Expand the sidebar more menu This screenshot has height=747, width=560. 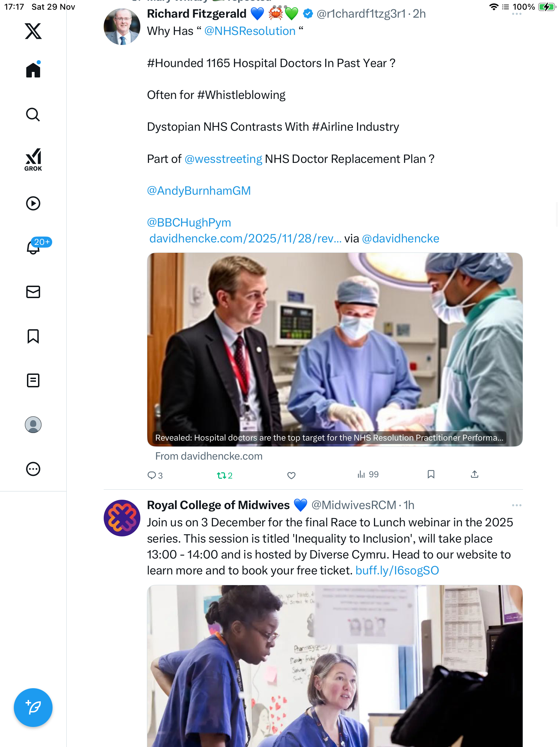33,469
